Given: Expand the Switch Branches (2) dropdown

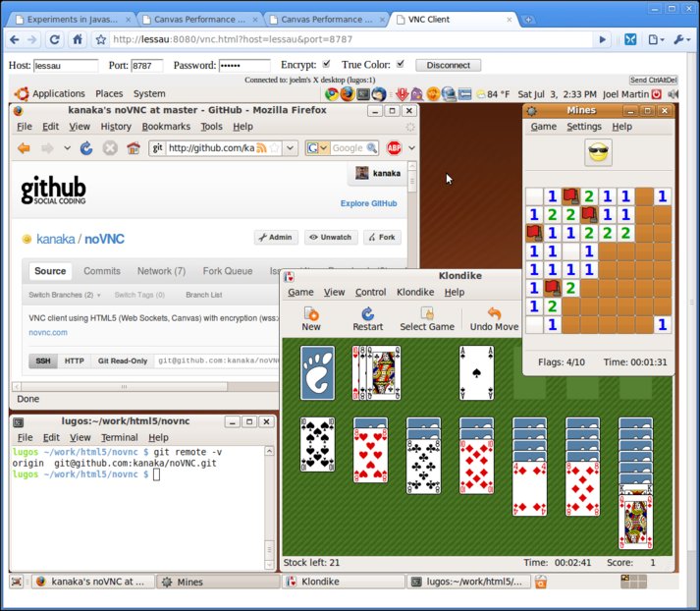Looking at the screenshot, I should (64, 295).
